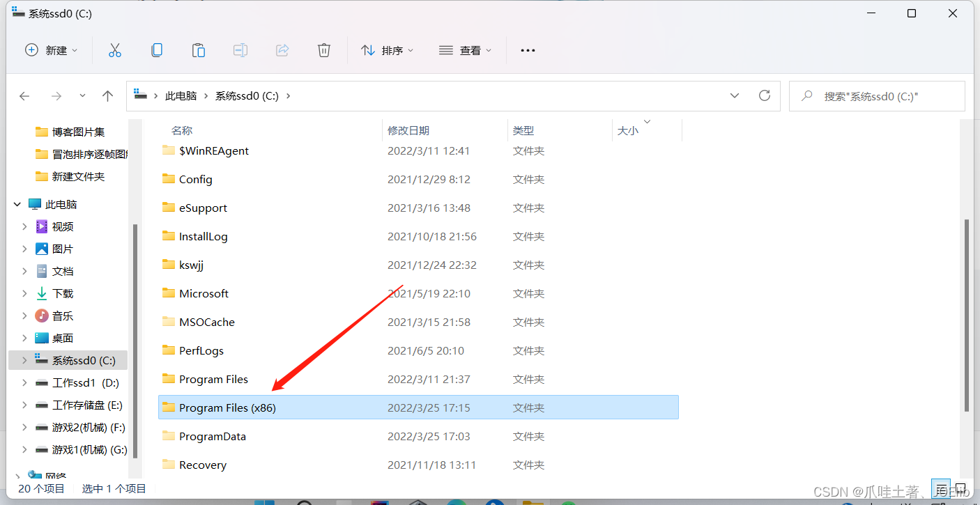Screen dimensions: 980x505
Task: Click the magnifier icon in search box
Action: coord(807,96)
